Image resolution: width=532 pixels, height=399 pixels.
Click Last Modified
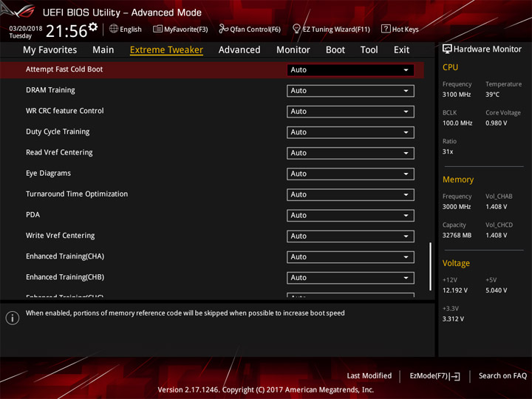click(369, 376)
